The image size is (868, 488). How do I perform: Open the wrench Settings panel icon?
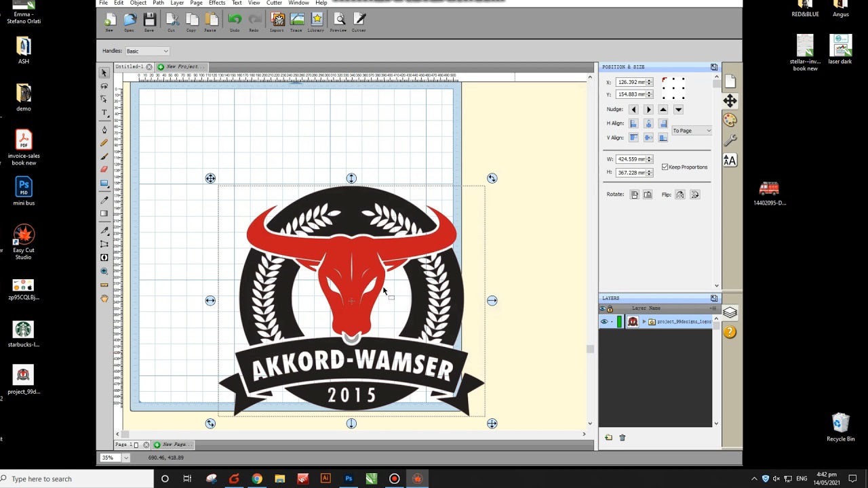pos(730,140)
